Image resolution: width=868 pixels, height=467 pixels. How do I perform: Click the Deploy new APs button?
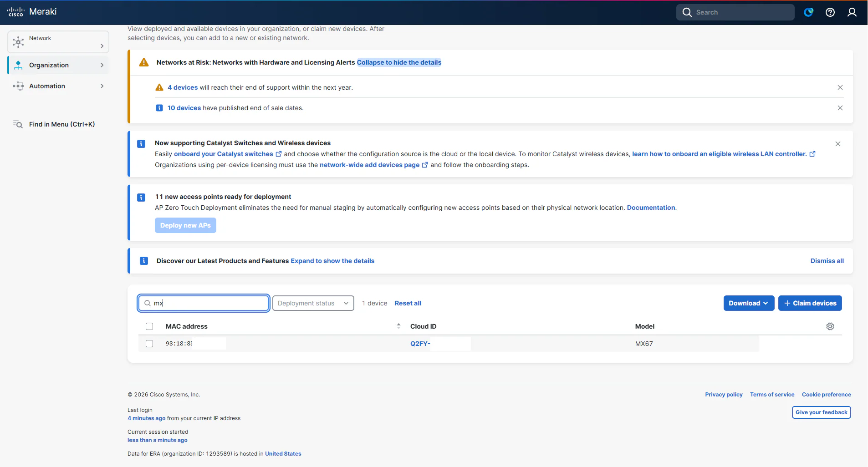point(185,225)
